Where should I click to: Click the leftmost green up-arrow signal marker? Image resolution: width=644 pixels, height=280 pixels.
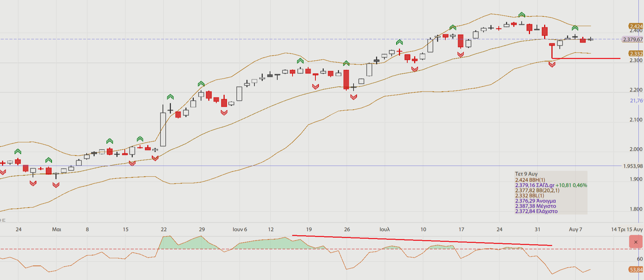click(x=18, y=151)
